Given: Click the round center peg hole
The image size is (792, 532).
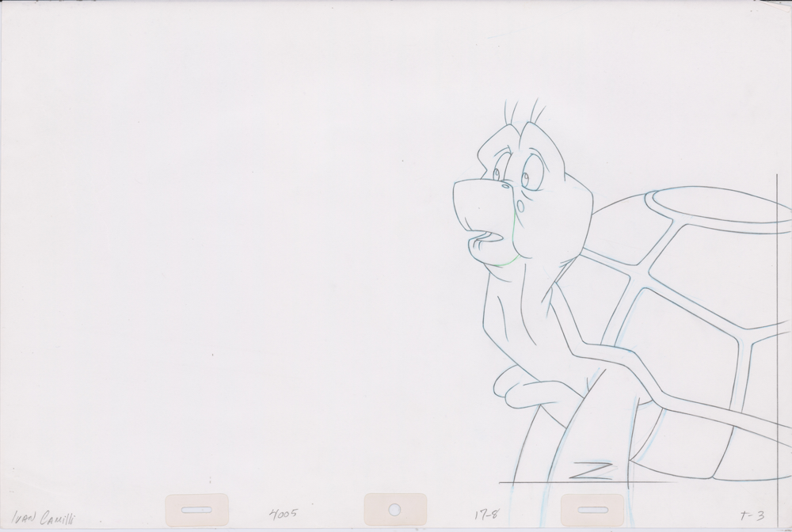Looking at the screenshot, I should (x=394, y=509).
